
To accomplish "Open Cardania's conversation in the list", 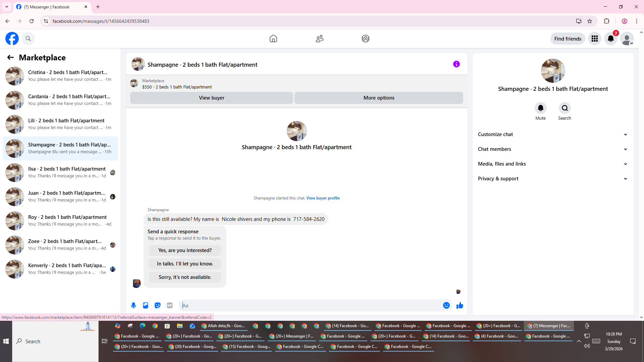I will pyautogui.click(x=60, y=100).
